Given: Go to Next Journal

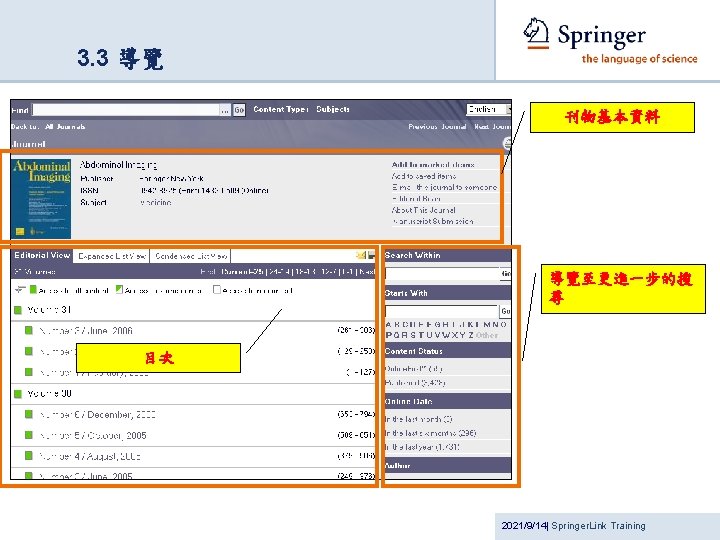Looking at the screenshot, I should coord(492,126).
